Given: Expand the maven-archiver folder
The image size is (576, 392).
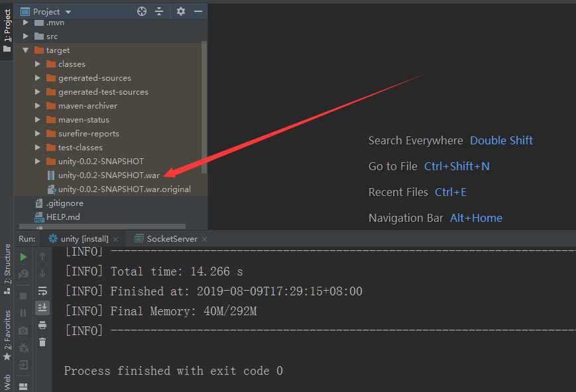Looking at the screenshot, I should [38, 106].
